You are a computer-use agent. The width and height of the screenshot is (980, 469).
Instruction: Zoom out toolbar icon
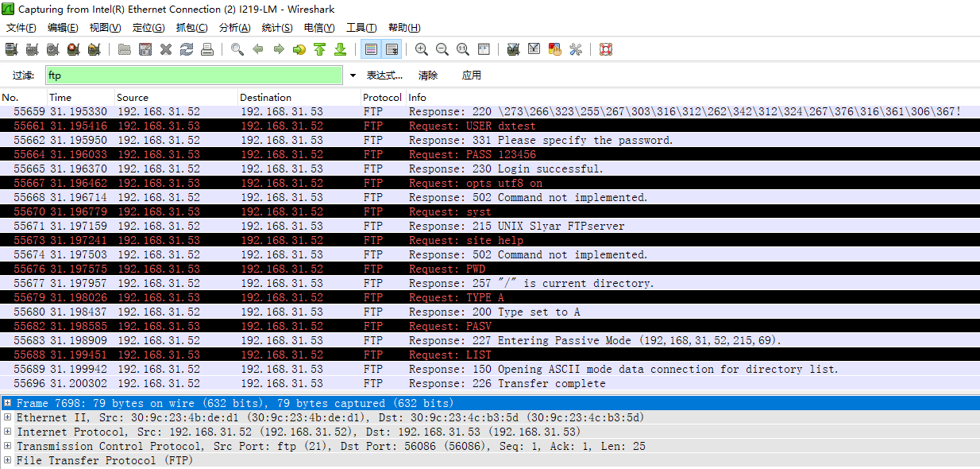click(x=442, y=49)
